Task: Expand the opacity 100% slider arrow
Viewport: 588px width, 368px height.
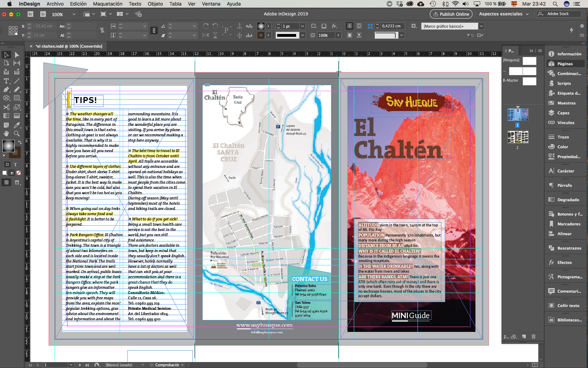Action: [x=338, y=35]
